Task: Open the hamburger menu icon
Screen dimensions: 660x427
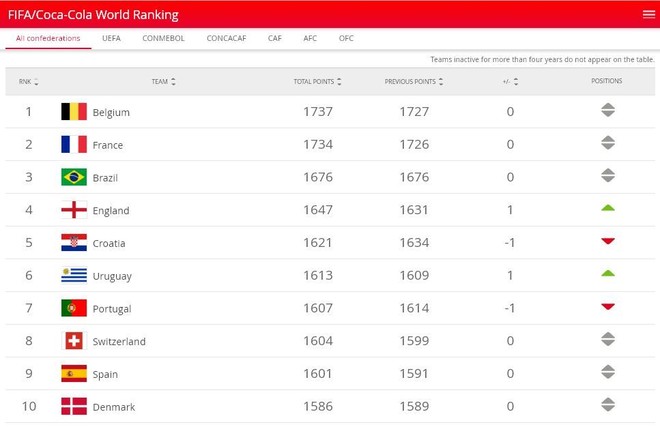Action: pyautogui.click(x=649, y=14)
